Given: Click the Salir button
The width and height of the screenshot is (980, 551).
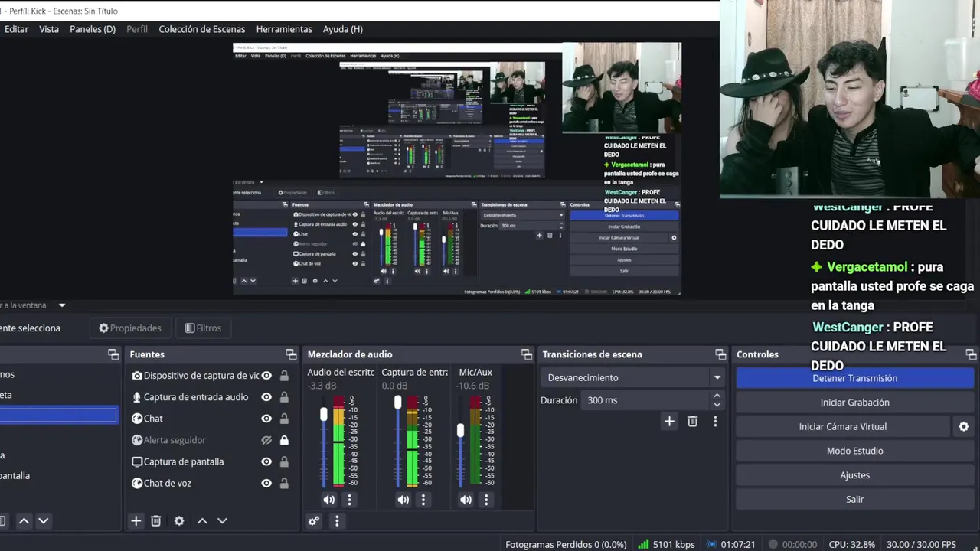Looking at the screenshot, I should tap(854, 500).
